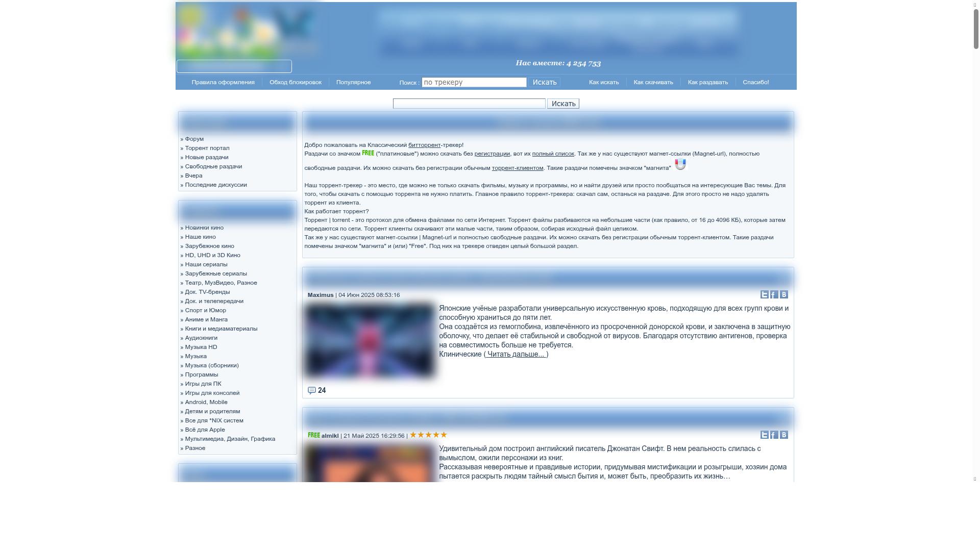Share the Maximus post on VKontakte

coord(783,294)
